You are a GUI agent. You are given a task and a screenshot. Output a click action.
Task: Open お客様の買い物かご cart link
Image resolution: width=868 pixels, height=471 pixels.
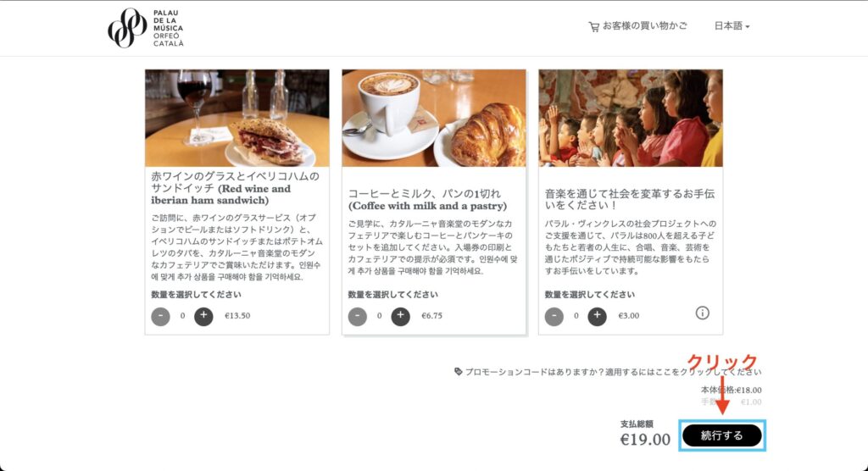point(645,26)
